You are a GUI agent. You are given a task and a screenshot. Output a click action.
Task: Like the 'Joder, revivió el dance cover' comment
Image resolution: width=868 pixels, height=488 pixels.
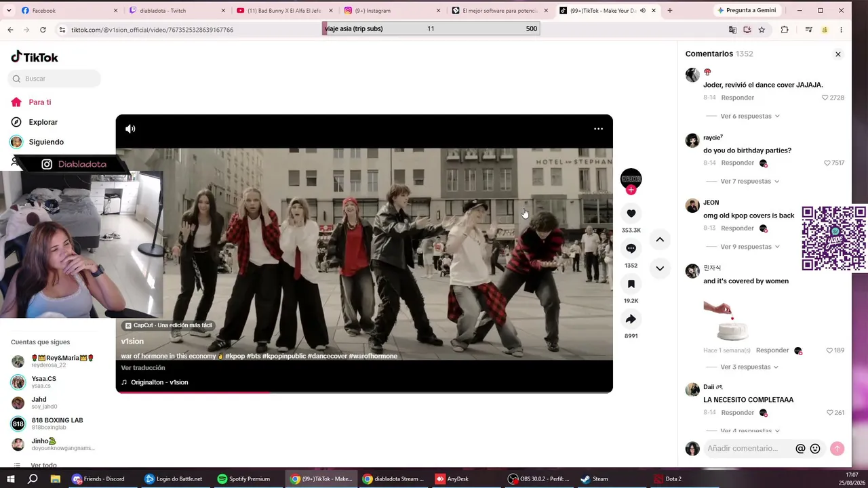[825, 98]
